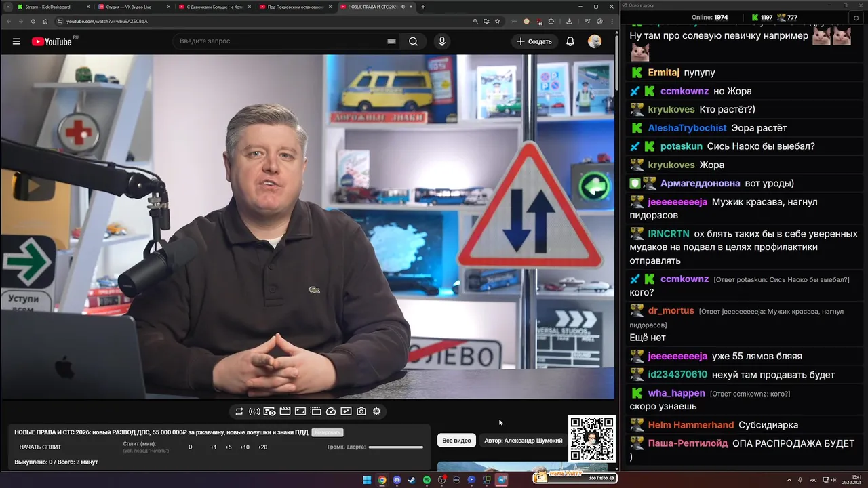Open Discord from the taskbar

click(397, 480)
